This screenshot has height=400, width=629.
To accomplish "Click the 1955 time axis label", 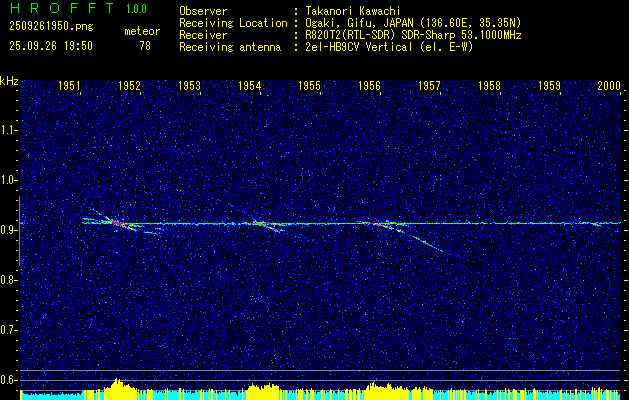I will click(x=309, y=85).
